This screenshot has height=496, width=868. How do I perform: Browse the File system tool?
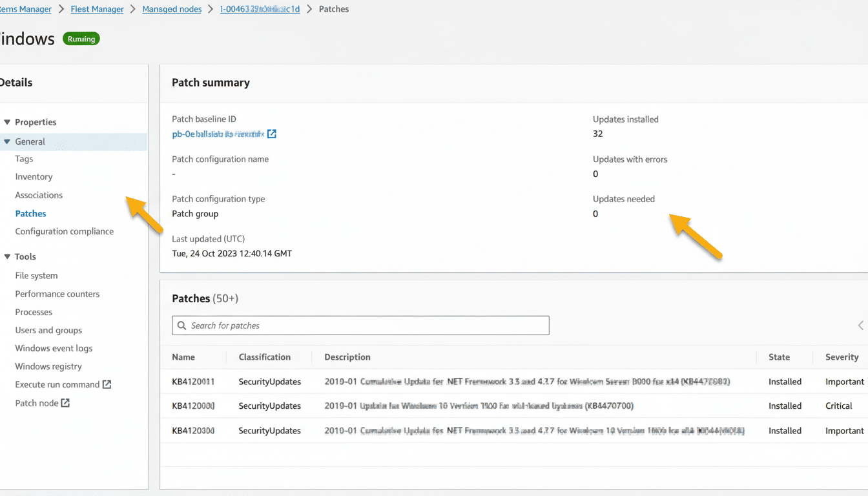36,275
